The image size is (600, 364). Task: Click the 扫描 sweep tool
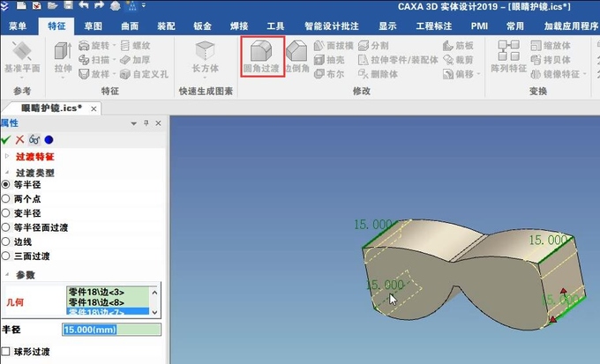(x=94, y=60)
